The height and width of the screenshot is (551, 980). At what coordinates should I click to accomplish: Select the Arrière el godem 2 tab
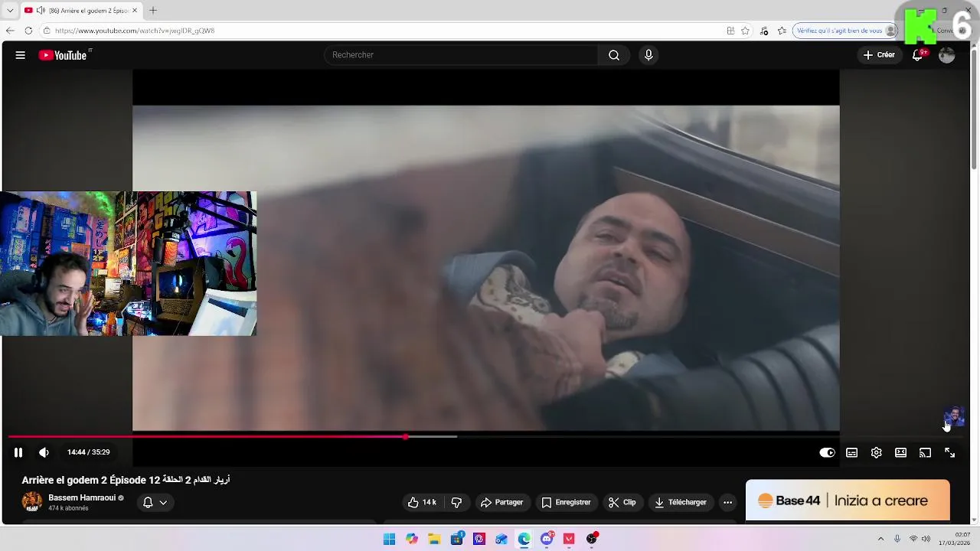click(81, 11)
